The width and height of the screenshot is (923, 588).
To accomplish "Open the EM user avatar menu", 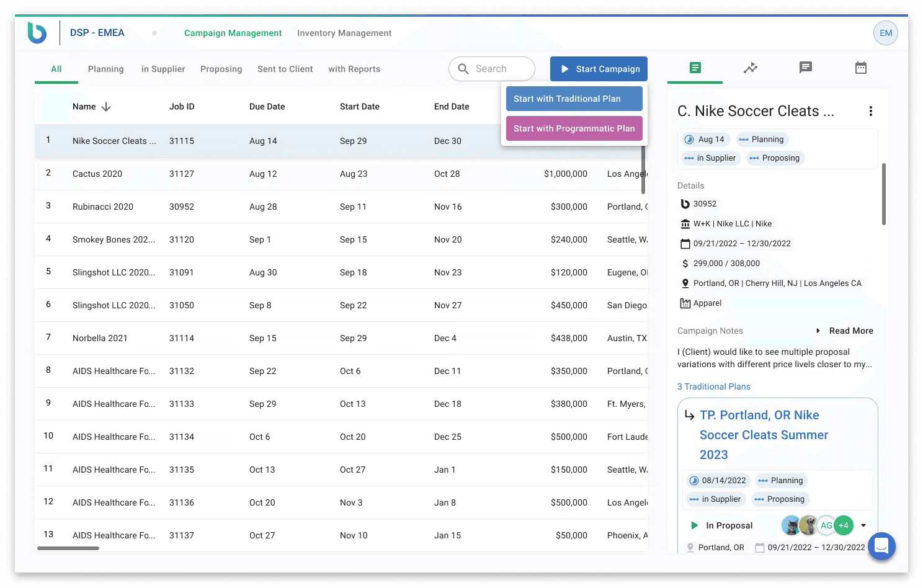I will click(x=886, y=33).
